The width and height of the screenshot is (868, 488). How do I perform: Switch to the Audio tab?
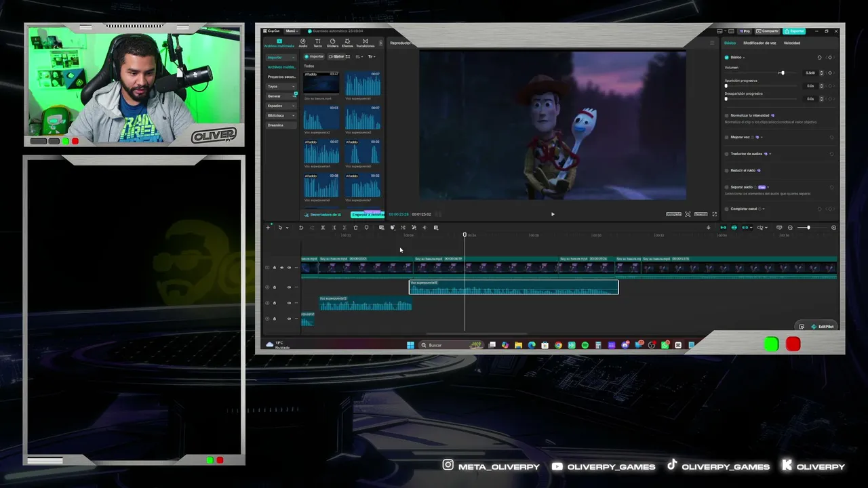302,43
